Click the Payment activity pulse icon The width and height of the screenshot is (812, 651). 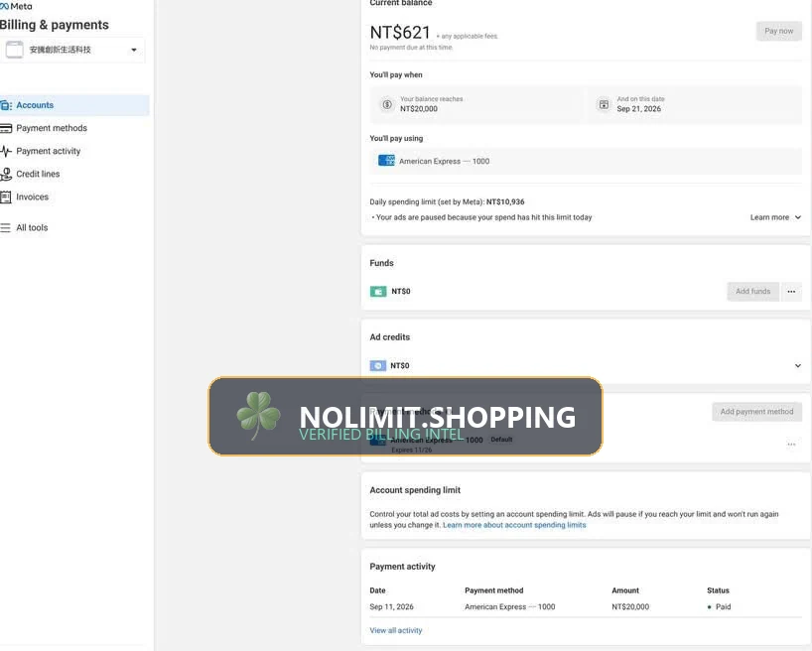[x=6, y=151]
